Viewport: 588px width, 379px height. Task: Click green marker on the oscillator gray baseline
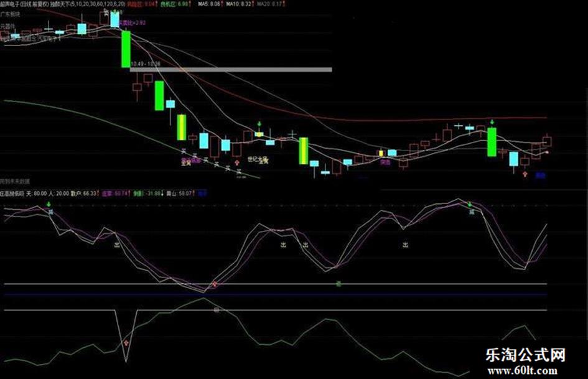click(x=338, y=284)
